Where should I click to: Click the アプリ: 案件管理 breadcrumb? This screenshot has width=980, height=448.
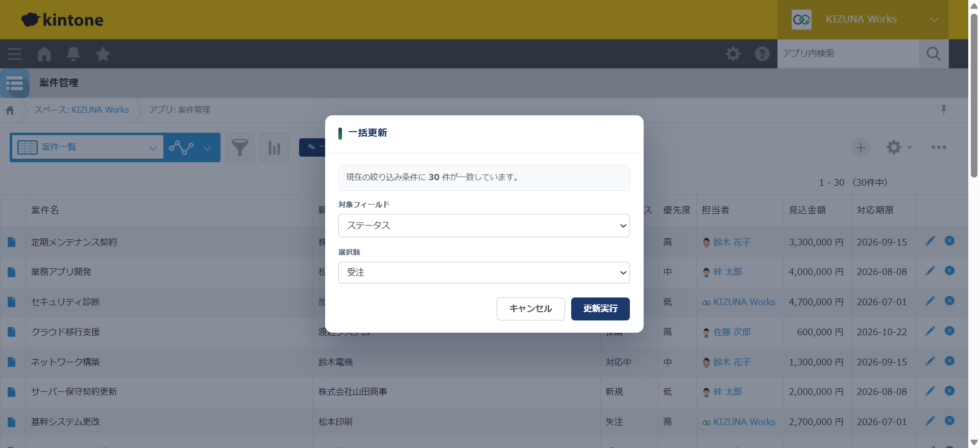(179, 110)
